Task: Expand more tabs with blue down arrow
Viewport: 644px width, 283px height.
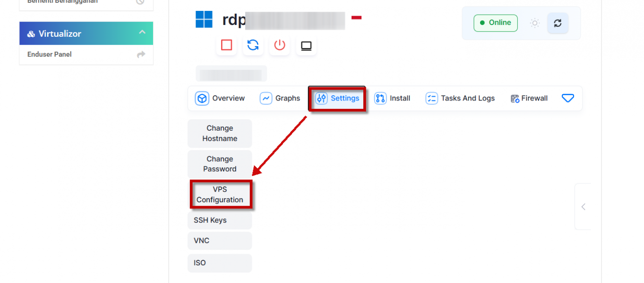Action: point(567,98)
